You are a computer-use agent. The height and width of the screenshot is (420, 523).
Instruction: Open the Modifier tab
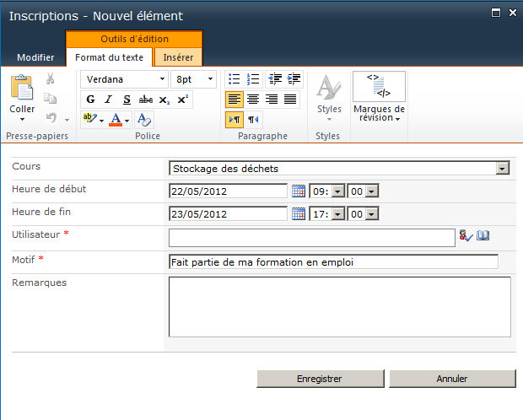pos(36,57)
